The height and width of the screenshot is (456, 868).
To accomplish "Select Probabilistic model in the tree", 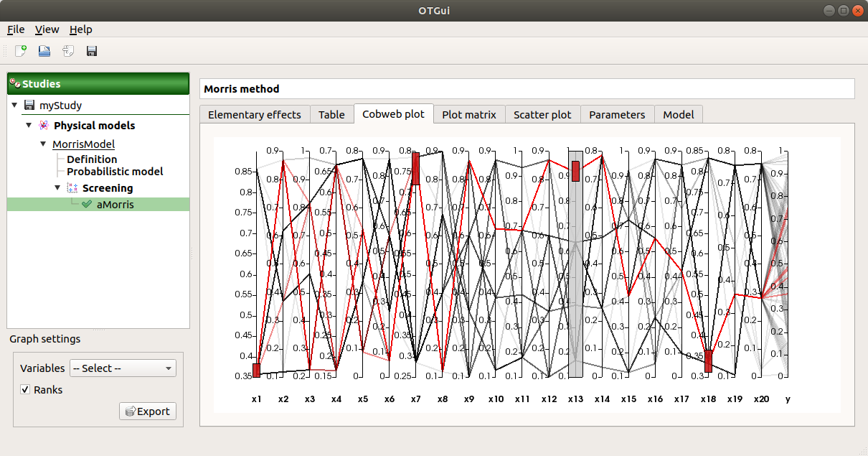I will click(x=115, y=172).
